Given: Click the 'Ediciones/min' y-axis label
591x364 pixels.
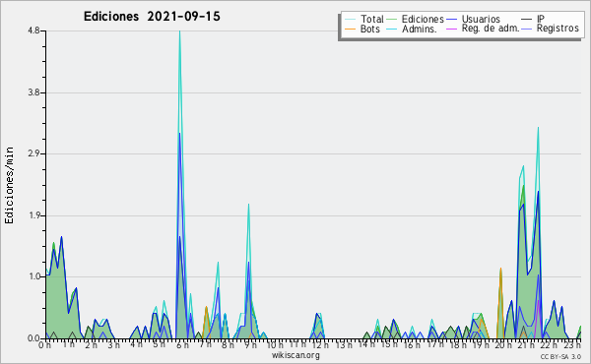Looking at the screenshot, I should (9, 185).
